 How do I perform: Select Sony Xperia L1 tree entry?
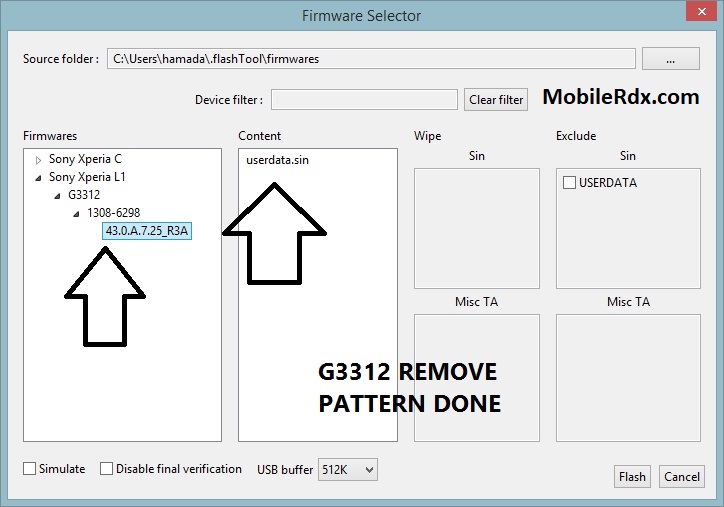87,177
